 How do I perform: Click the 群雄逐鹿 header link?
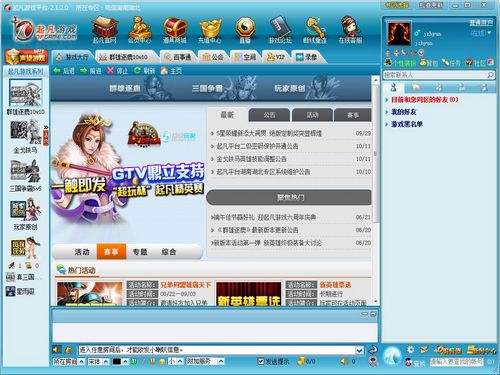point(125,88)
